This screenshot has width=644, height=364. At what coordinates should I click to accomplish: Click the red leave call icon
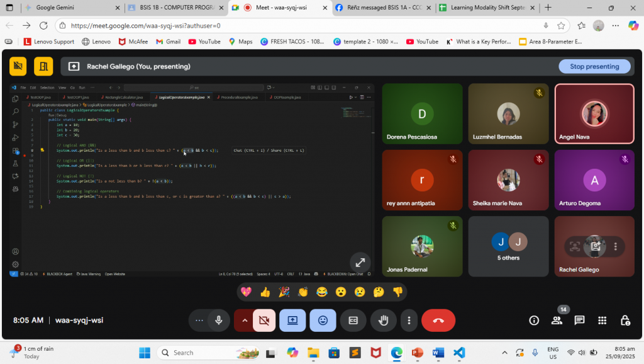point(438,320)
